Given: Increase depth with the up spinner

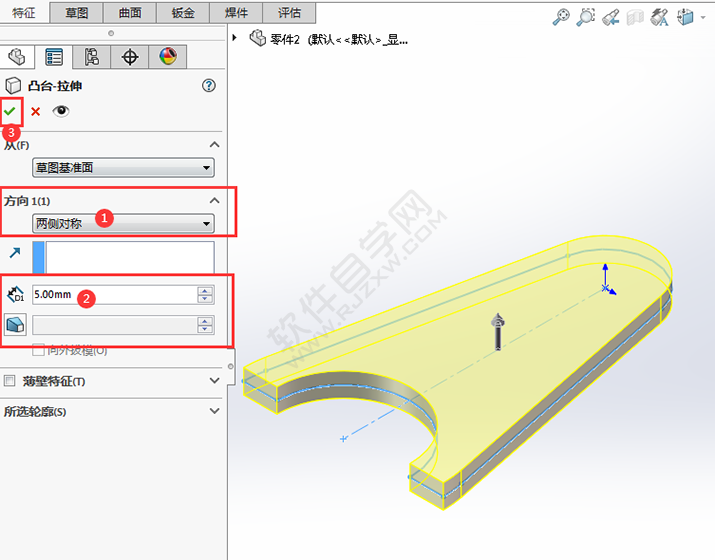Looking at the screenshot, I should click(x=205, y=290).
